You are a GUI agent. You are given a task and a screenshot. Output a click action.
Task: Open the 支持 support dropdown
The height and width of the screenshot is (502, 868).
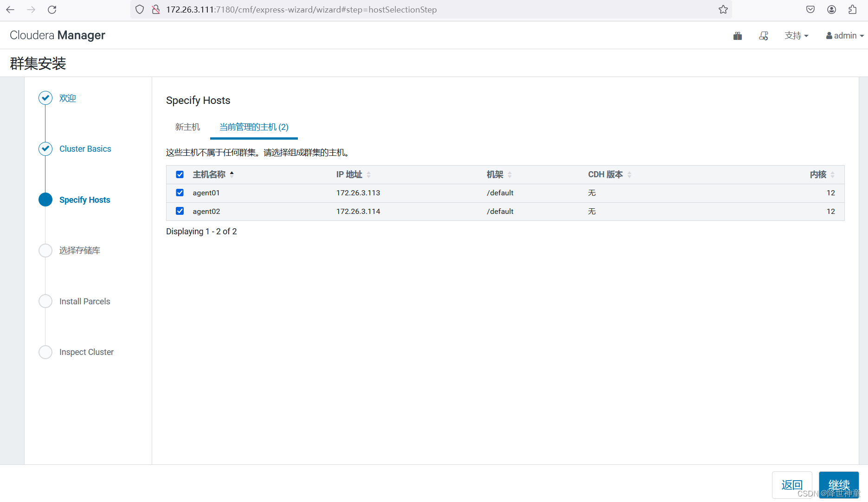tap(796, 36)
